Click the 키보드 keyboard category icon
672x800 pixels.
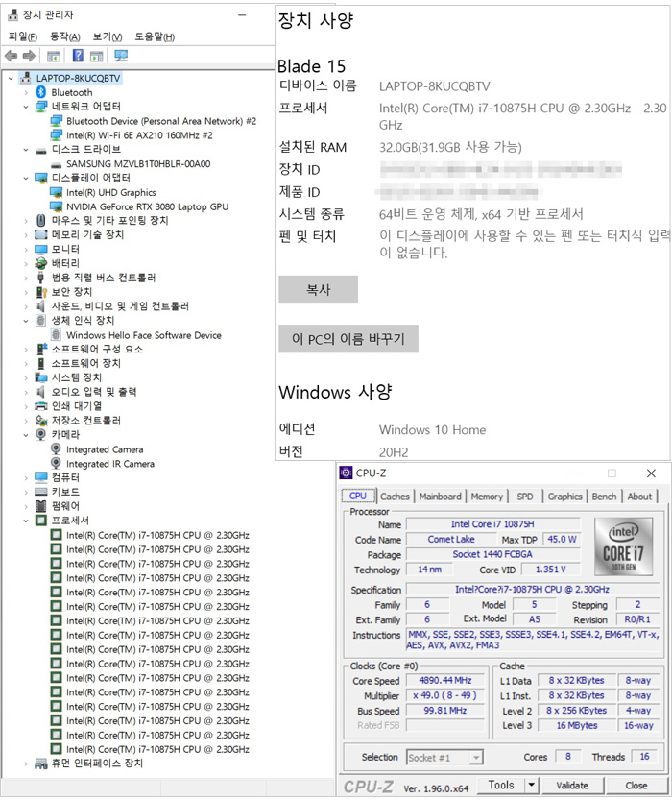(x=40, y=492)
